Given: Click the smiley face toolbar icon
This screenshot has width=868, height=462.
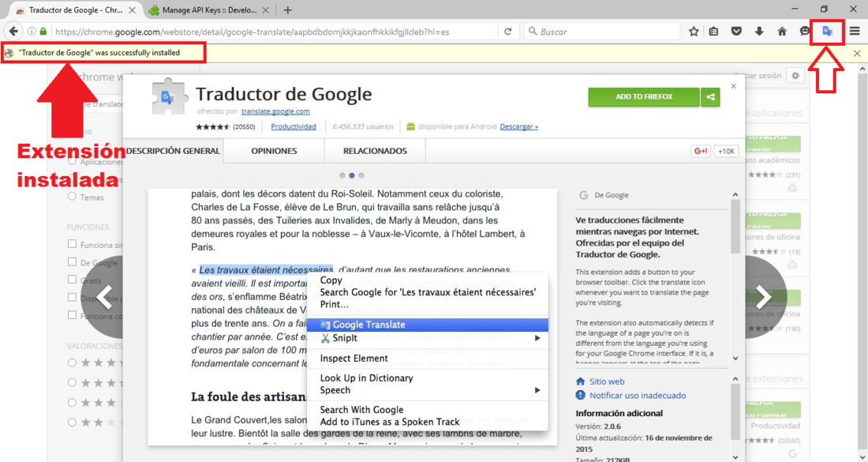Looking at the screenshot, I should pyautogui.click(x=804, y=32).
